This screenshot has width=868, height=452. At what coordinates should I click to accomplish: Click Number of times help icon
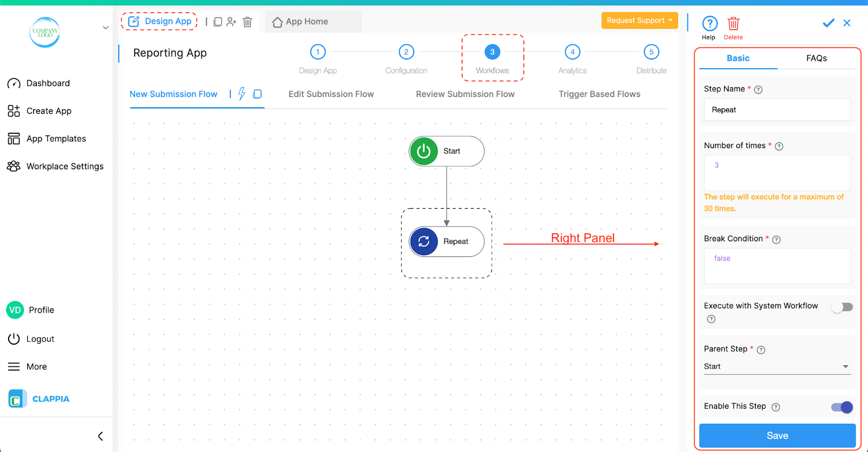click(779, 146)
